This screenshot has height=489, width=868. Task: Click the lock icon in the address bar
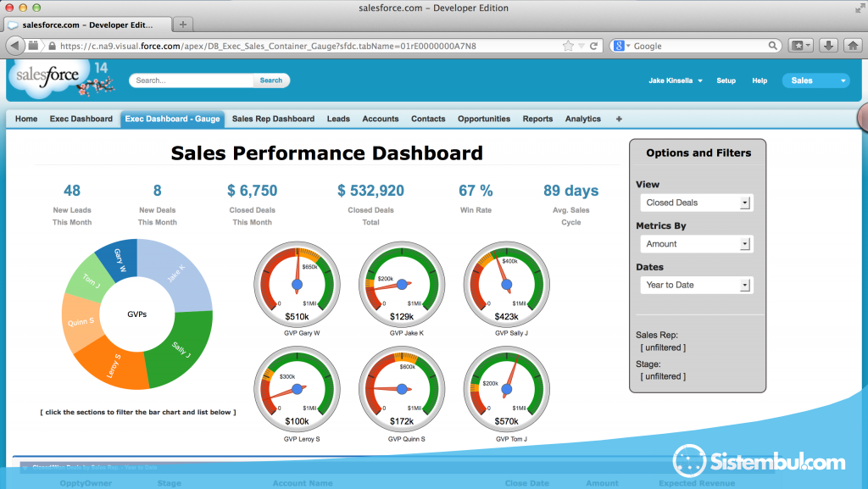point(52,46)
